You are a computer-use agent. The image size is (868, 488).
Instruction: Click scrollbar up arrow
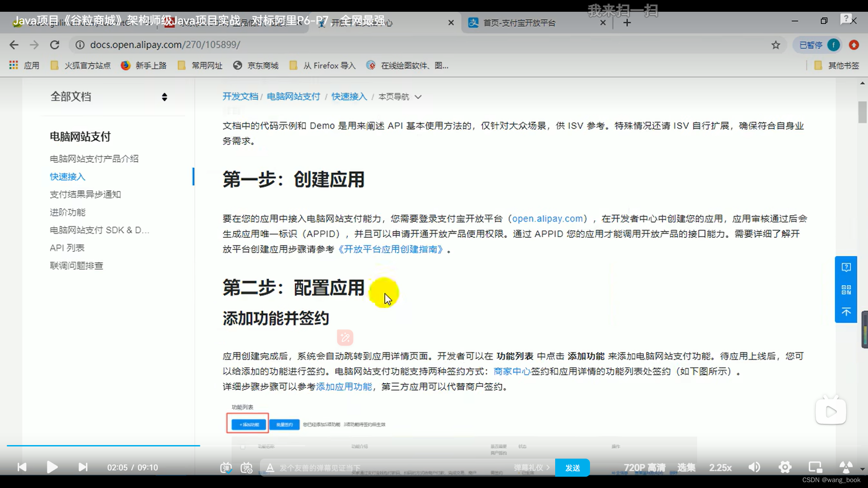[863, 83]
